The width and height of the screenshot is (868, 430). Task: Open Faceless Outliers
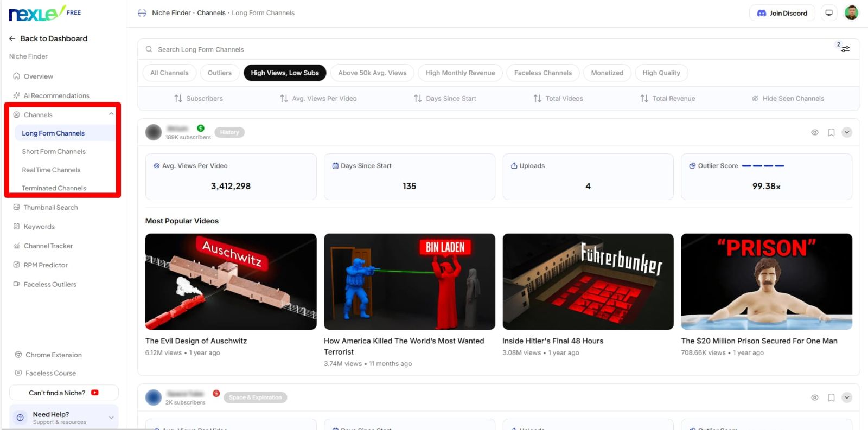50,284
